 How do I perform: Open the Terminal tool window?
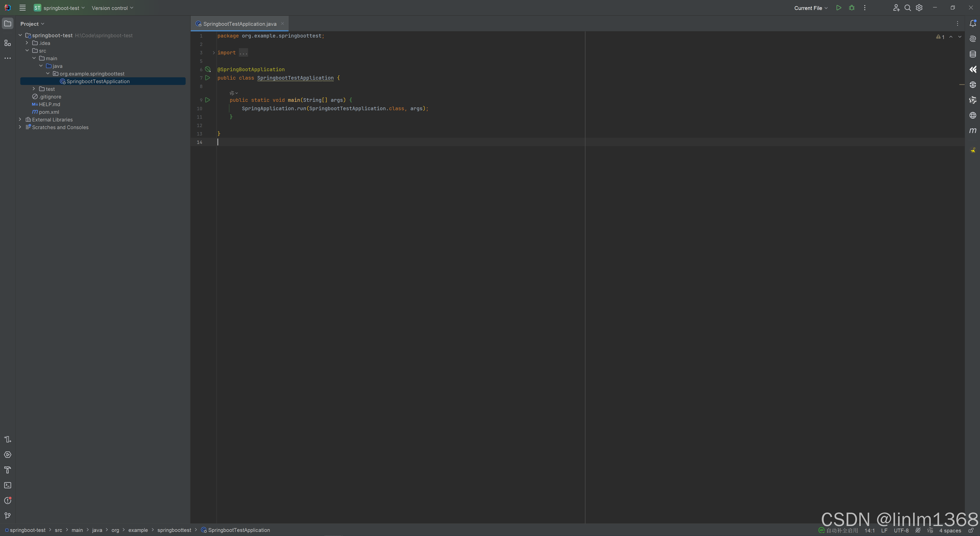8,485
